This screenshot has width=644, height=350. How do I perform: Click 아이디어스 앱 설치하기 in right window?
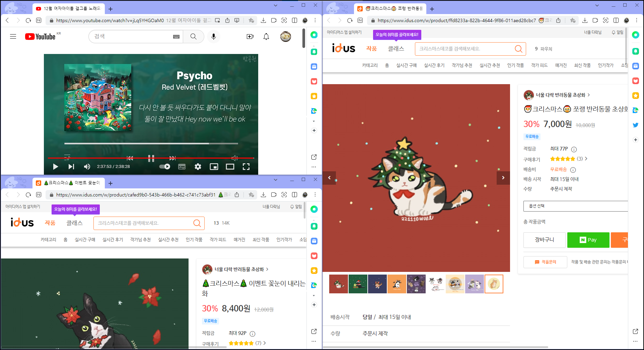344,32
